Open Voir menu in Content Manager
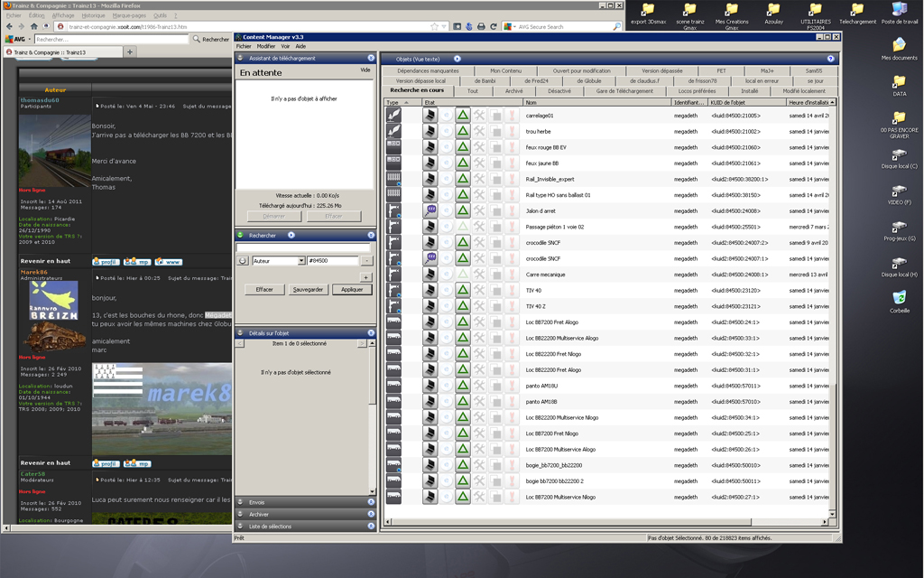924x578 pixels. [285, 46]
